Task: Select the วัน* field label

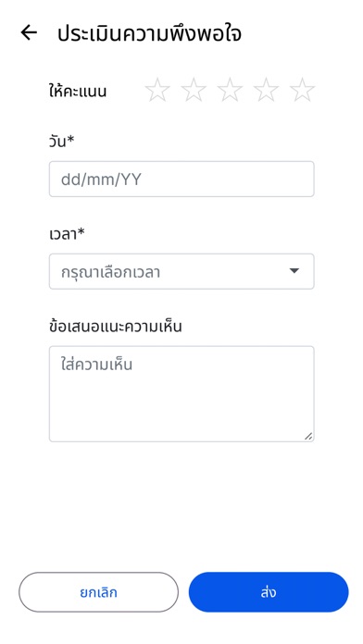Action: click(62, 141)
